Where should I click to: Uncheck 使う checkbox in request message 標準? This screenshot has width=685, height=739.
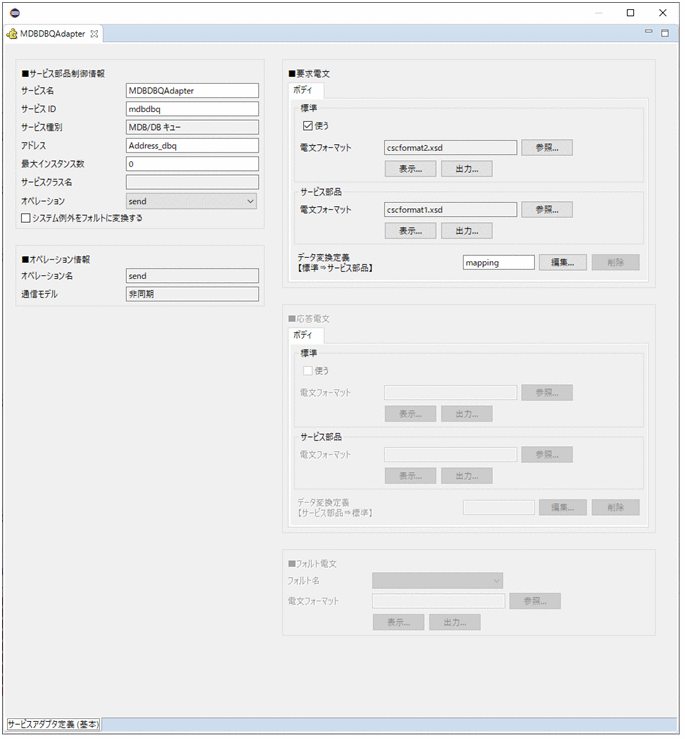(308, 126)
